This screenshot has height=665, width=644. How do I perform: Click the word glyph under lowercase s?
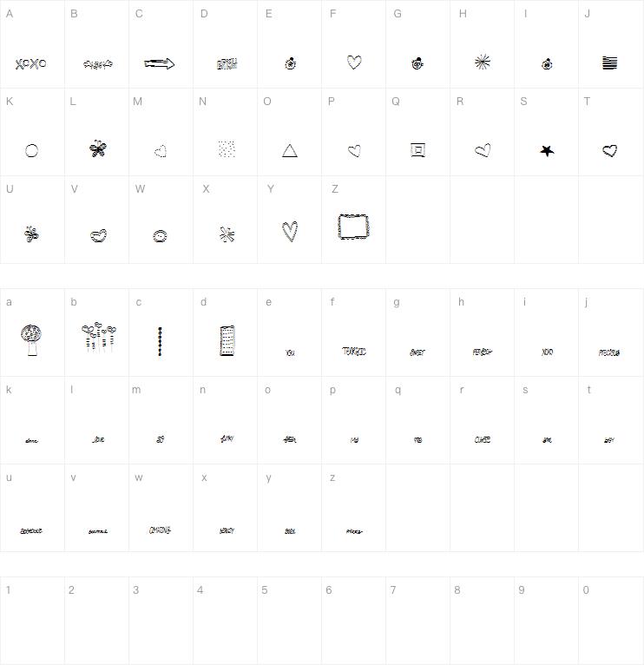click(547, 440)
